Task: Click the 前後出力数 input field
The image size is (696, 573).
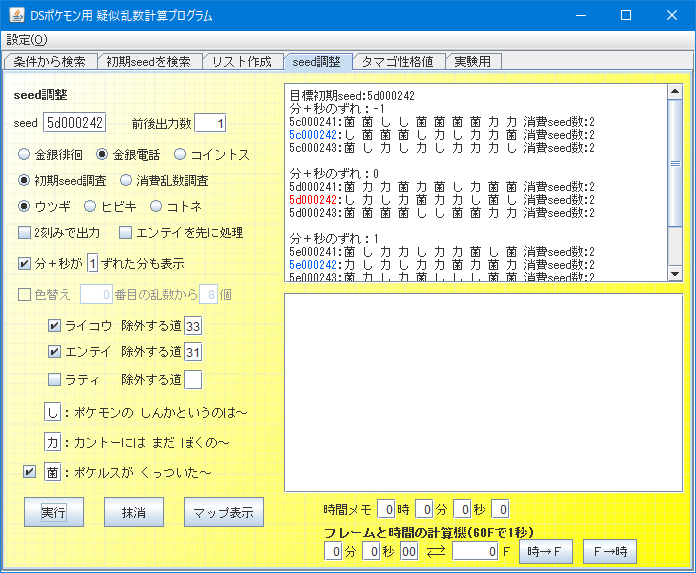Action: [210, 123]
